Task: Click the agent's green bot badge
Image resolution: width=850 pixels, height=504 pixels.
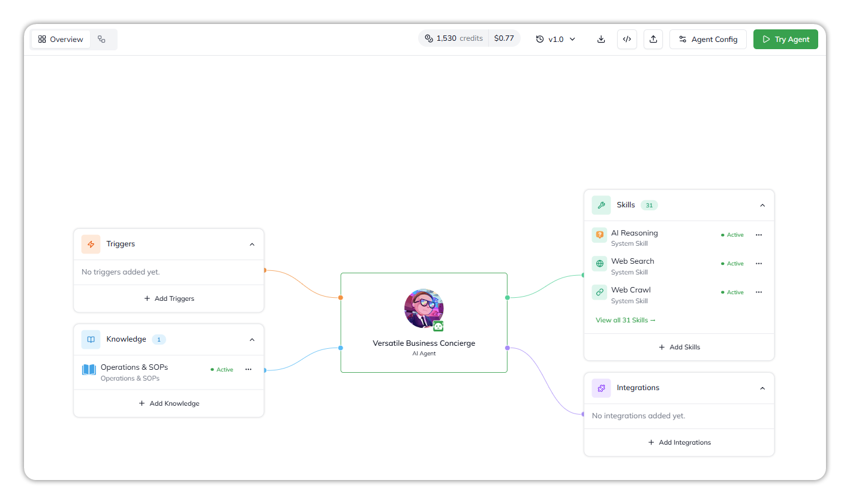Action: (438, 326)
